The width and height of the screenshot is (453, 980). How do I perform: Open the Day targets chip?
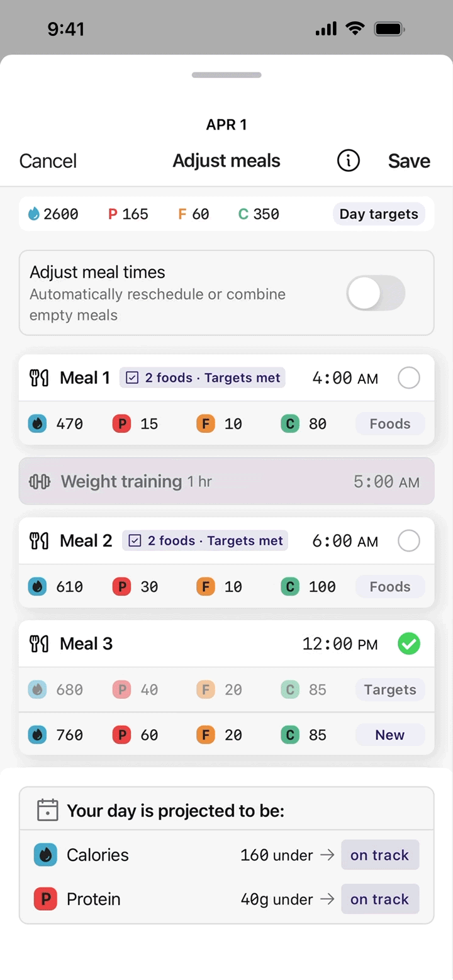pos(379,214)
